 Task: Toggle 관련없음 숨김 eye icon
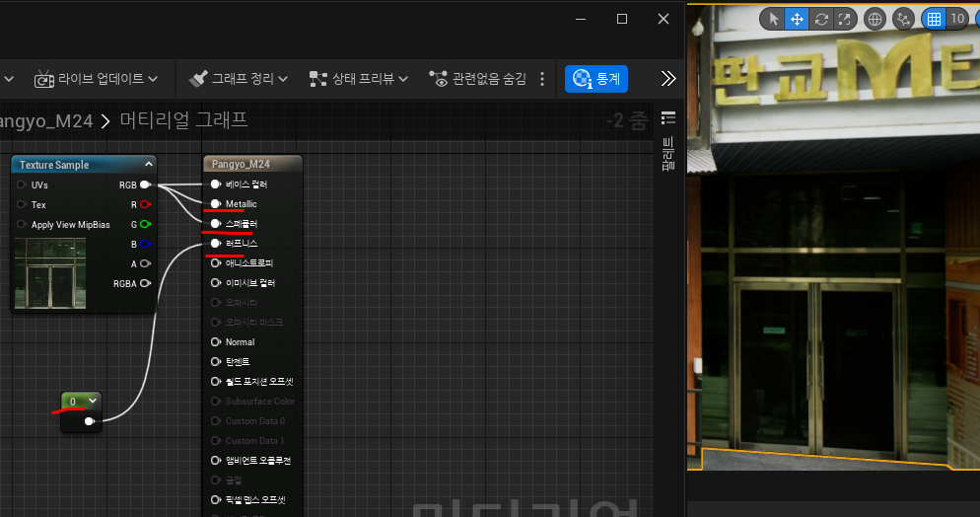438,79
